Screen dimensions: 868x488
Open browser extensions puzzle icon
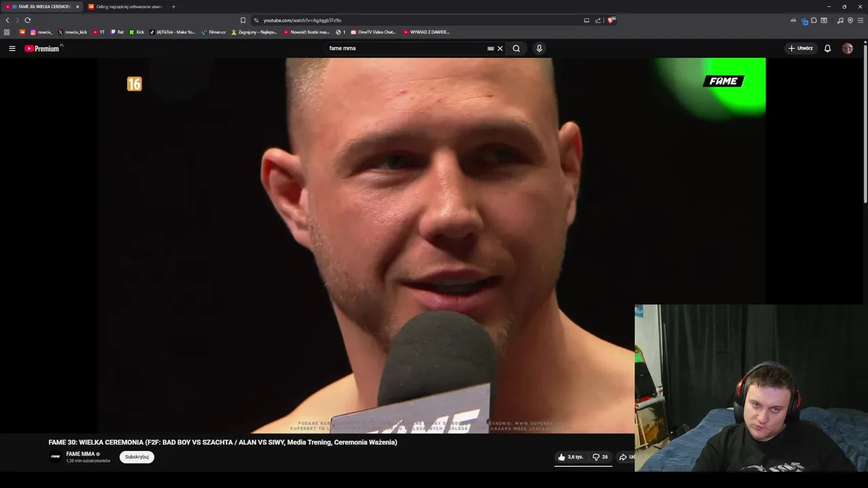click(x=814, y=20)
